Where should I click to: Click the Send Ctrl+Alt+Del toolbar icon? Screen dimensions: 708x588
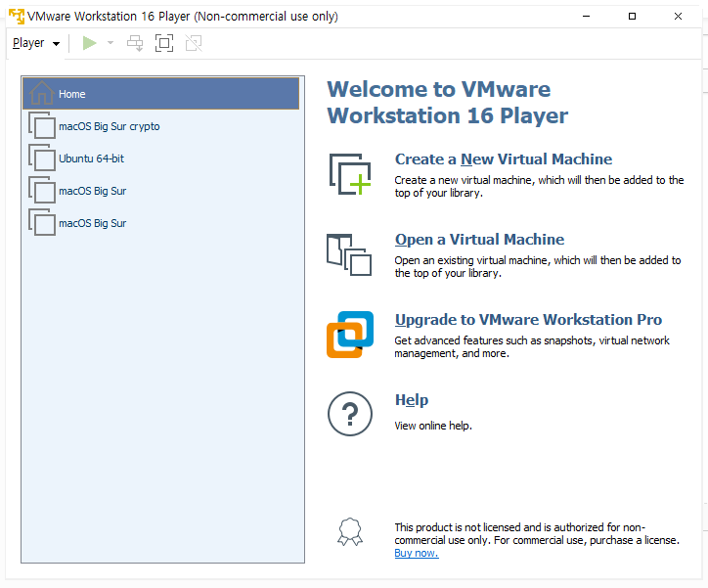coord(135,43)
